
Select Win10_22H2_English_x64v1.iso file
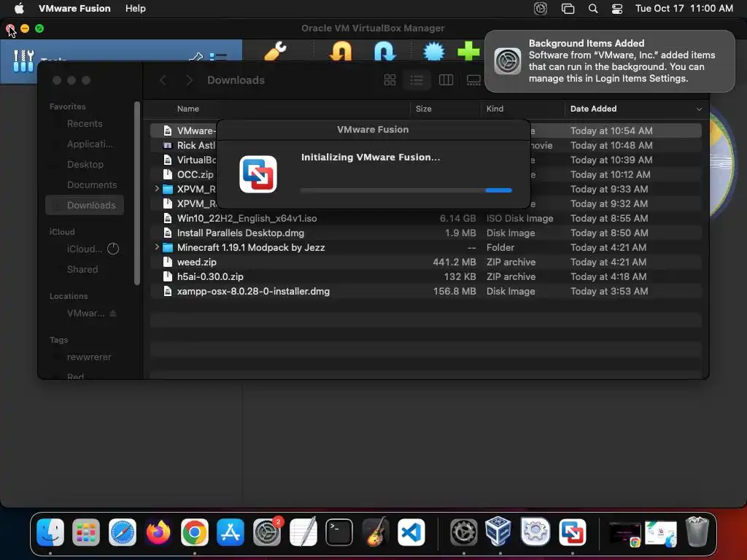426,218
